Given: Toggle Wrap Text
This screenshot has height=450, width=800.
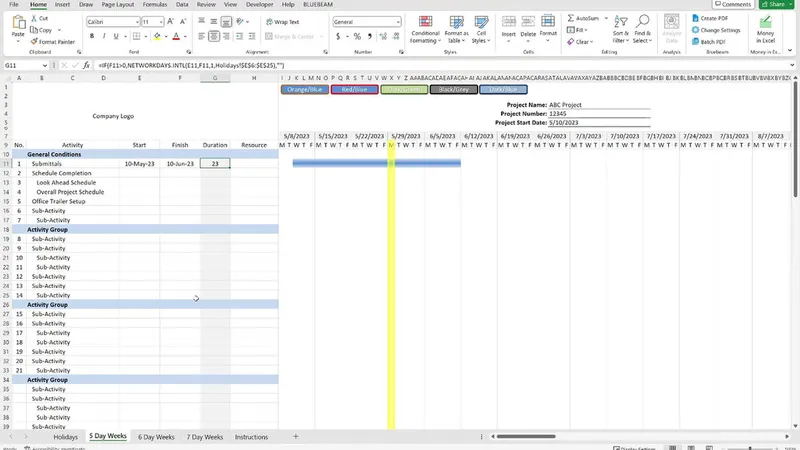Looking at the screenshot, I should [283, 22].
